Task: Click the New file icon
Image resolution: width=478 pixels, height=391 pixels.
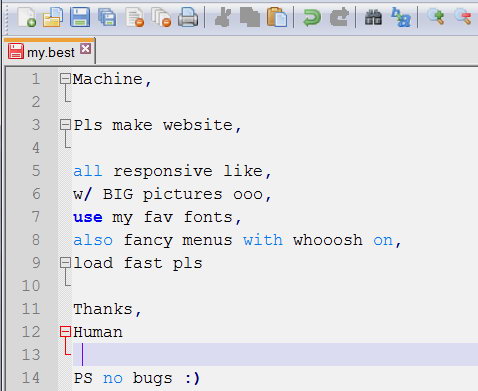Action: click(x=27, y=17)
